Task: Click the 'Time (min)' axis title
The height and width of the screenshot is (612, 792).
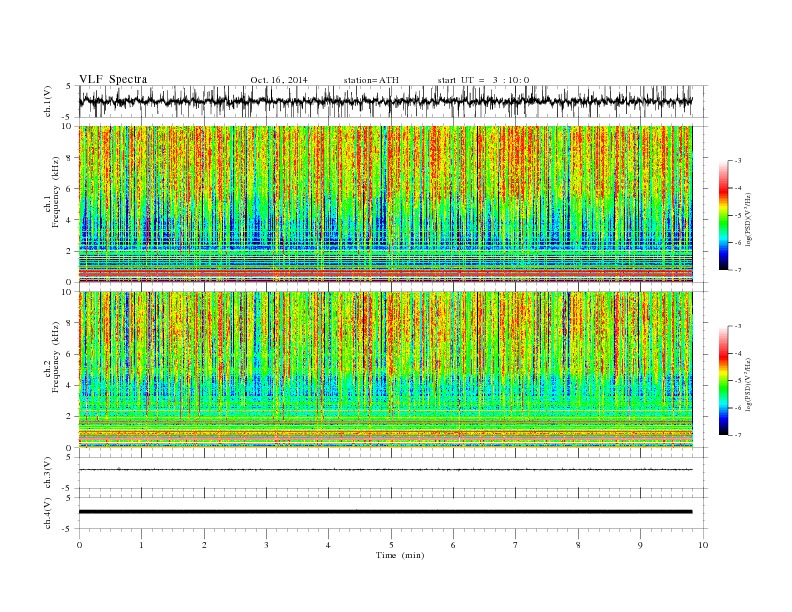Action: [400, 555]
